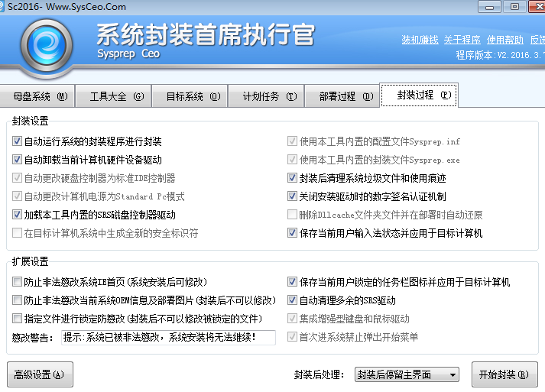Toggle 集成增强型键盘和鼠标驱动 checkbox
The image size is (545, 392).
pyautogui.click(x=292, y=319)
